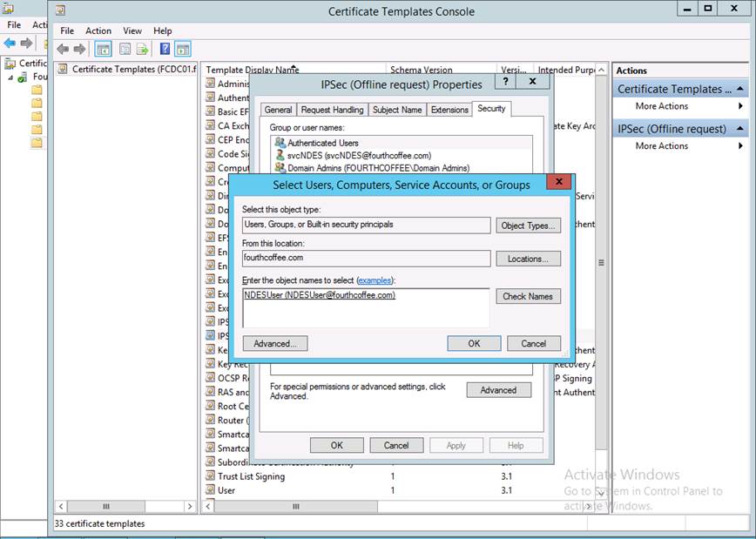Click the Forward arrow in the console toolbar
The width and height of the screenshot is (756, 539).
pos(80,50)
